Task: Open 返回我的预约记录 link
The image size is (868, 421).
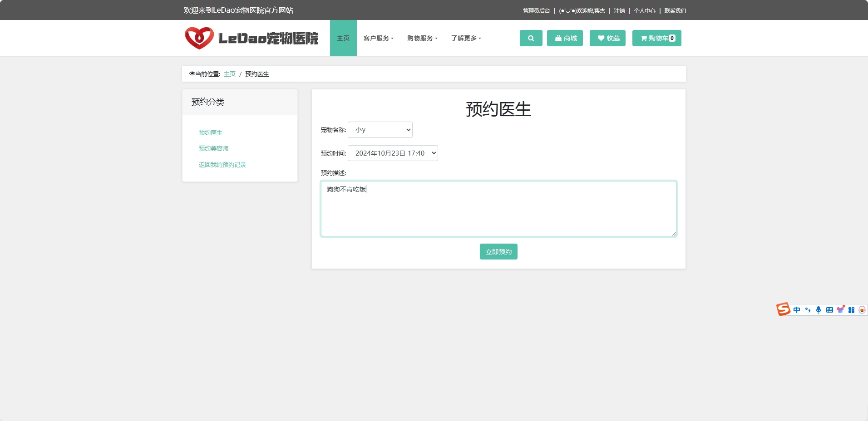Action: click(x=222, y=165)
